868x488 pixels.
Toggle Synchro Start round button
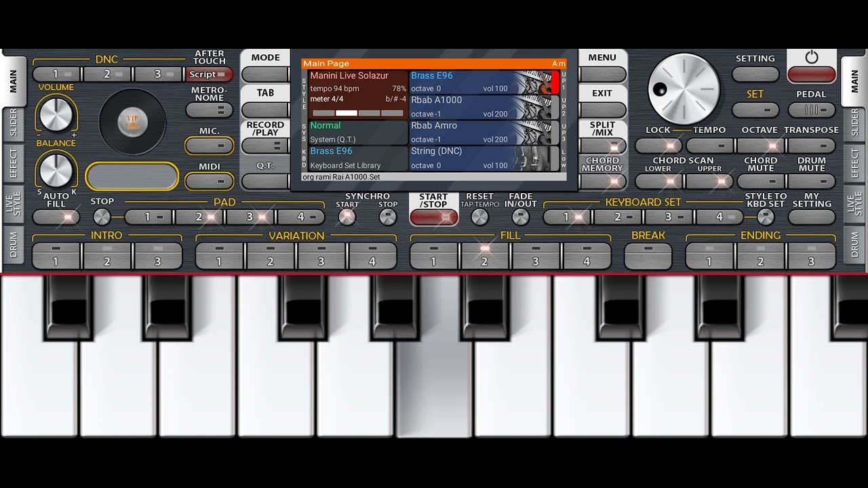347,217
